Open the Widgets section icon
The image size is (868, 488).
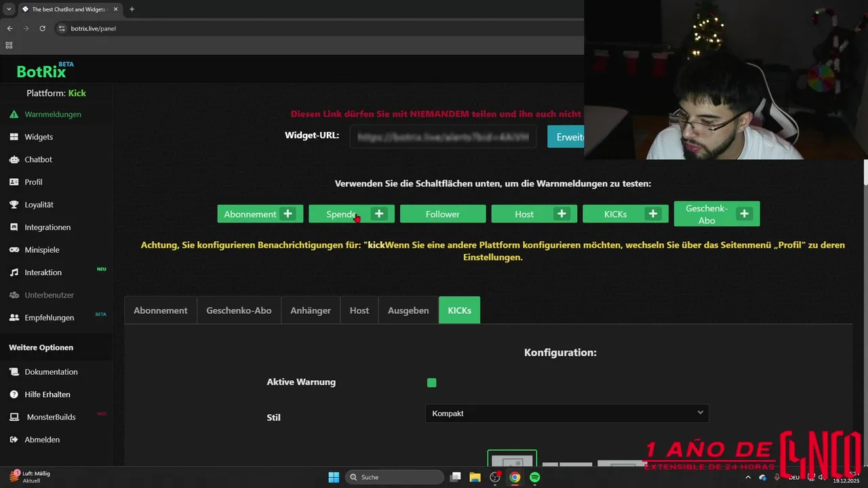coord(14,137)
